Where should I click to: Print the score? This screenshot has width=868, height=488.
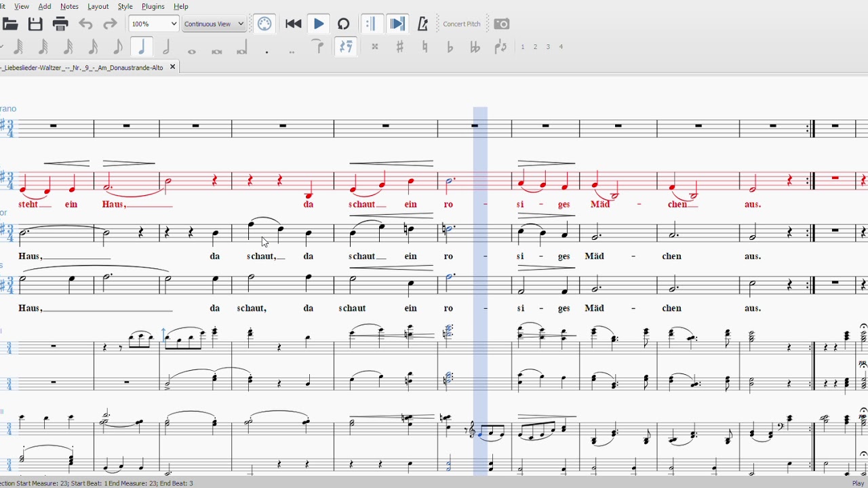point(60,24)
